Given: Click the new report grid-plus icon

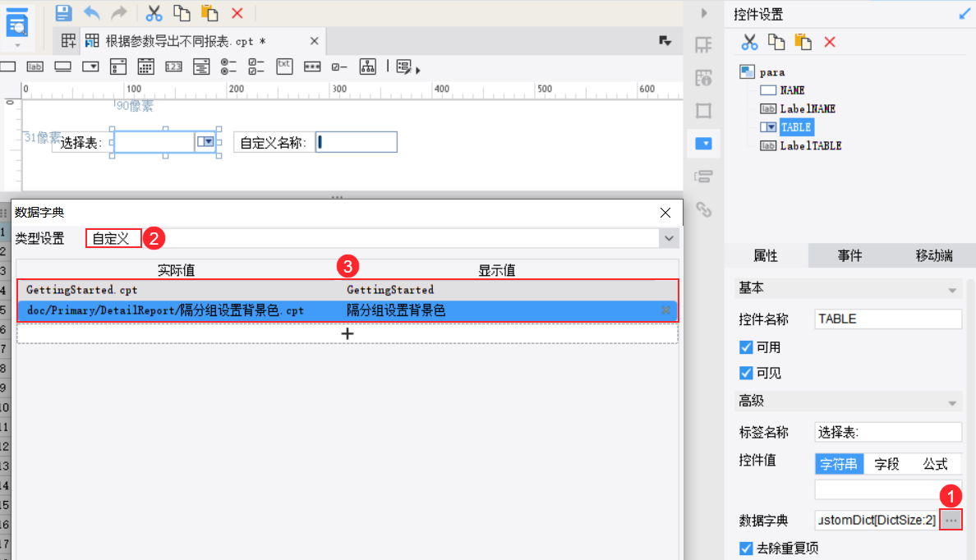Looking at the screenshot, I should 68,41.
